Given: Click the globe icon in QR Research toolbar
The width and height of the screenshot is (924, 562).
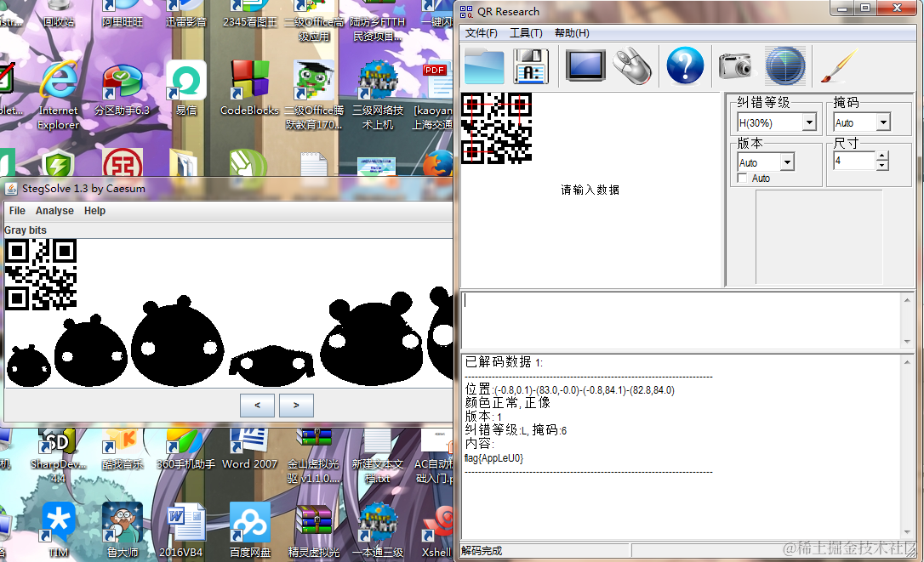Looking at the screenshot, I should [x=785, y=66].
